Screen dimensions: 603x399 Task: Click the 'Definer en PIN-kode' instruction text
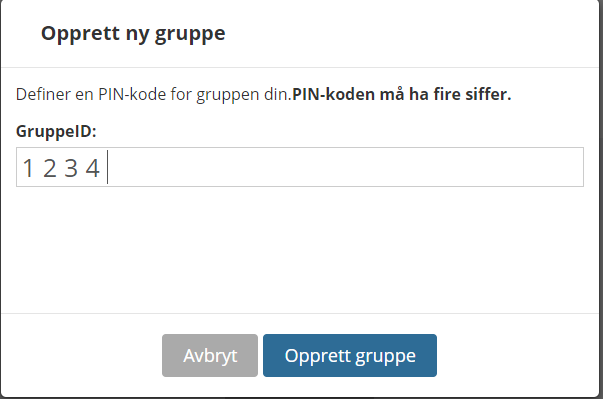click(154, 95)
